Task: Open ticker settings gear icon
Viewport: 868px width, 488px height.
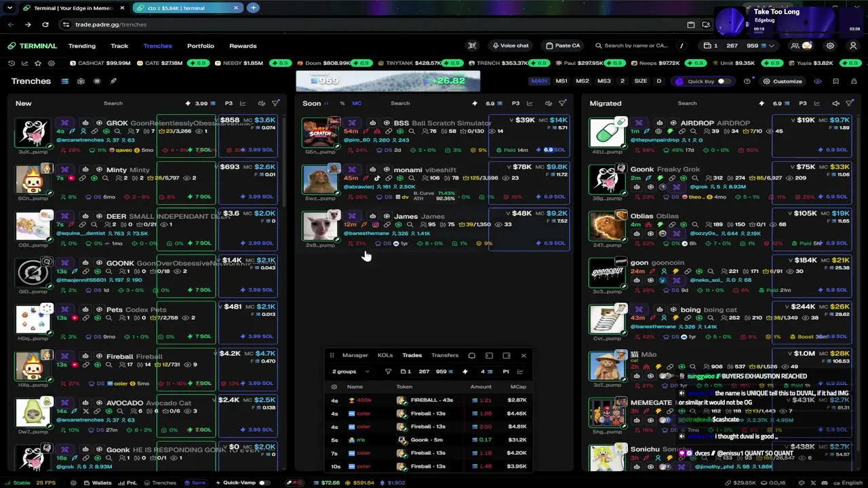Action: [52, 63]
